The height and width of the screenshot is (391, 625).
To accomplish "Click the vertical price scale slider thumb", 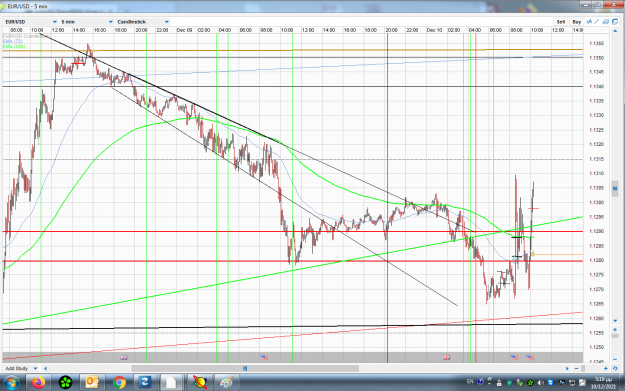I will coord(615,189).
